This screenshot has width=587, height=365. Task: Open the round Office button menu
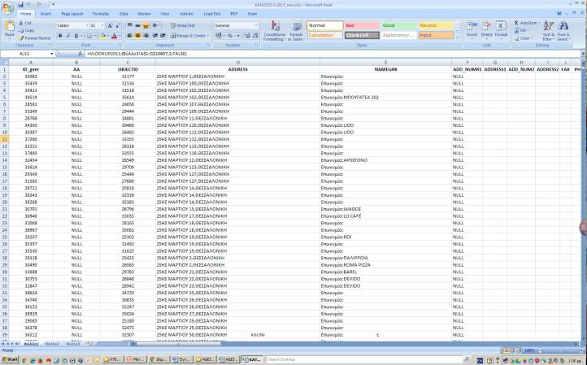[7, 7]
